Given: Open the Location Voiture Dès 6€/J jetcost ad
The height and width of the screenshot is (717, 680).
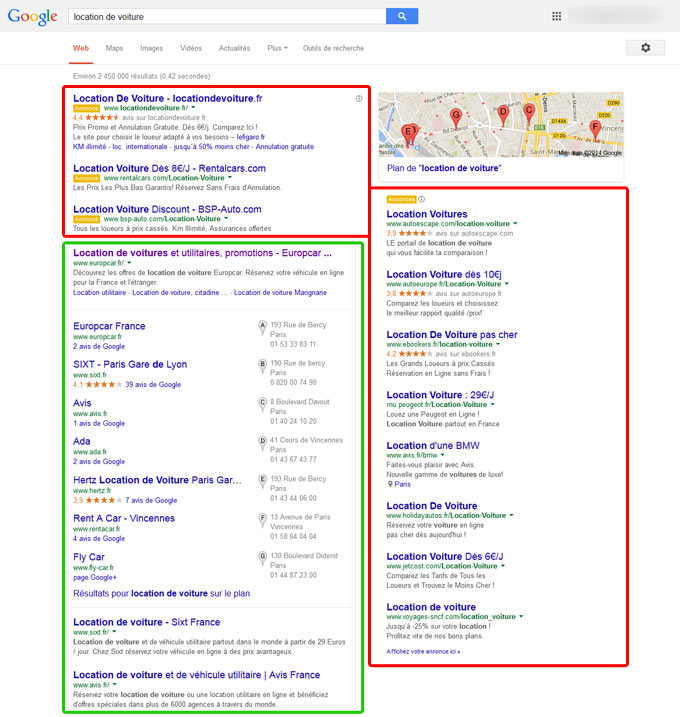Looking at the screenshot, I should coord(445,556).
